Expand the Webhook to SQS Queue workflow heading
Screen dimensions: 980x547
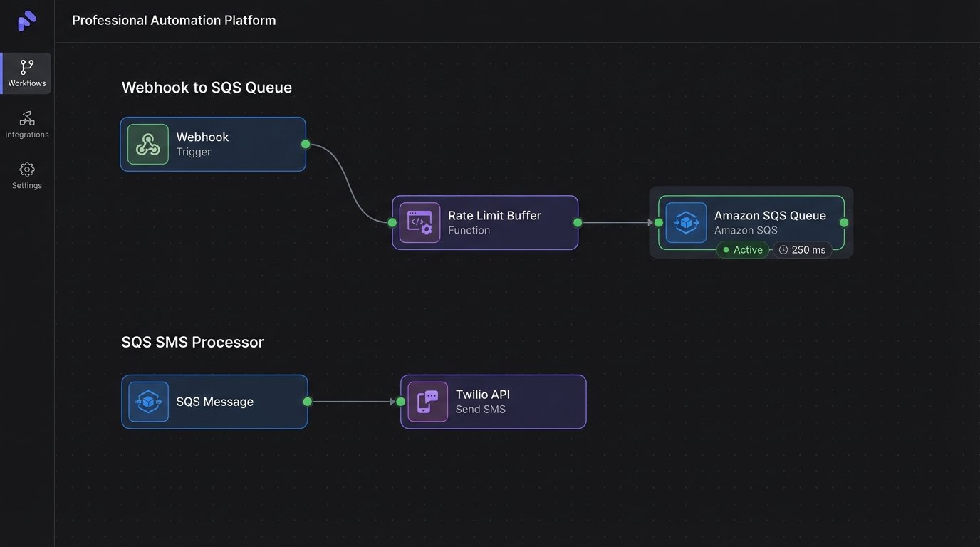tap(207, 87)
